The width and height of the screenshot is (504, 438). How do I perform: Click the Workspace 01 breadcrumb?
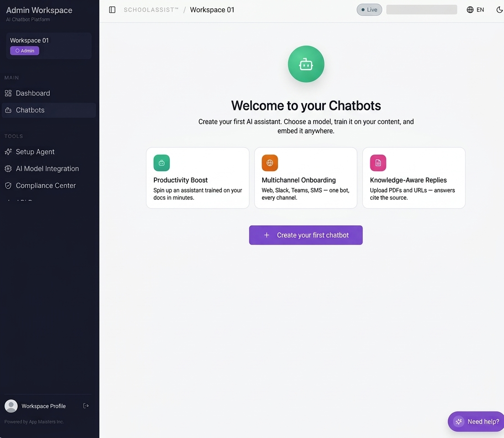[x=212, y=10]
